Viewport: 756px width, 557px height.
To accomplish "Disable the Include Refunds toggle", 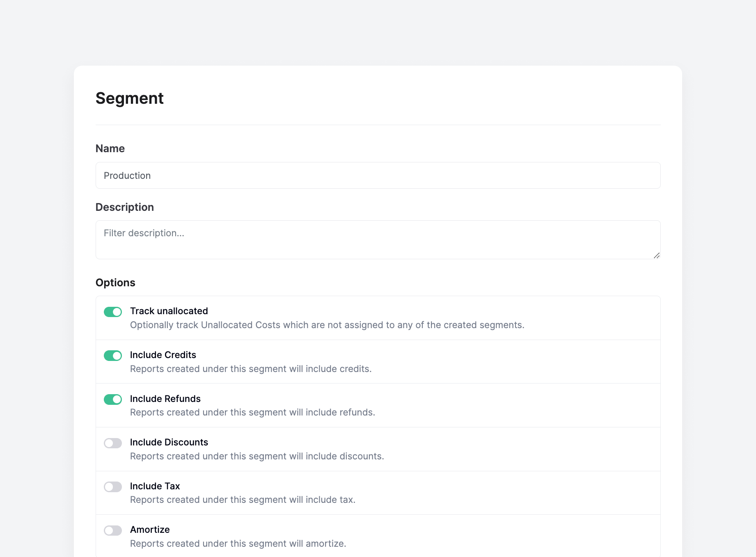I will point(113,399).
